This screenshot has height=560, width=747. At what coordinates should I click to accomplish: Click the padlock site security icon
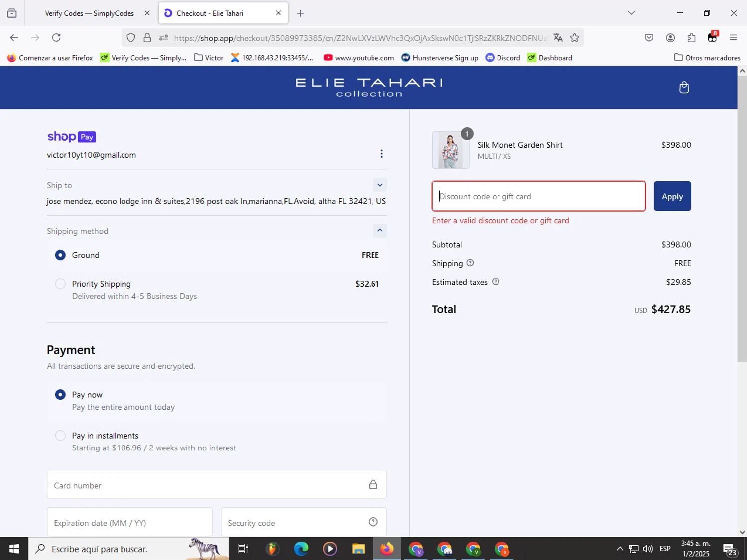tap(147, 38)
